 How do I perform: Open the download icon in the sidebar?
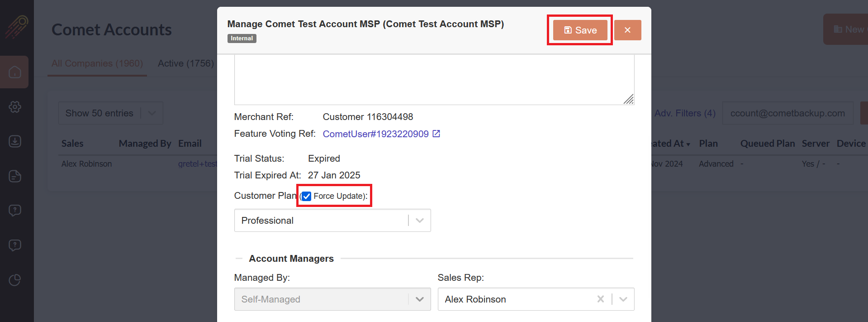coord(15,141)
